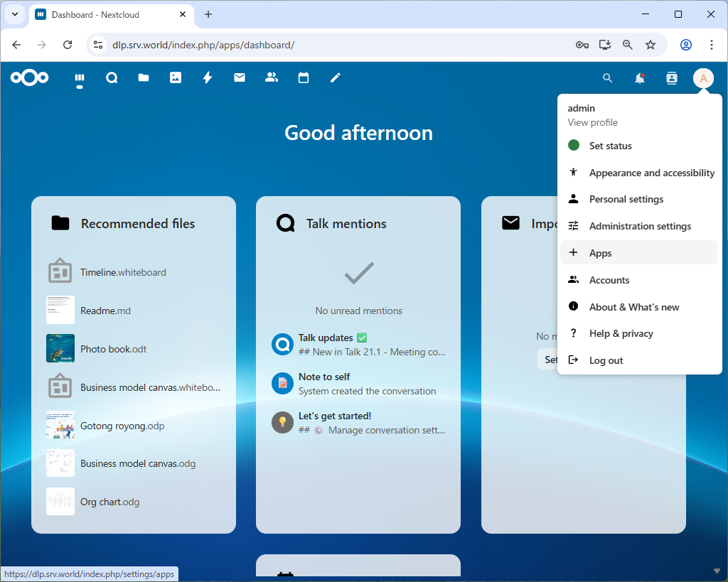Image resolution: width=728 pixels, height=582 pixels.
Task: Open the unified search magnifier icon
Action: tap(607, 78)
